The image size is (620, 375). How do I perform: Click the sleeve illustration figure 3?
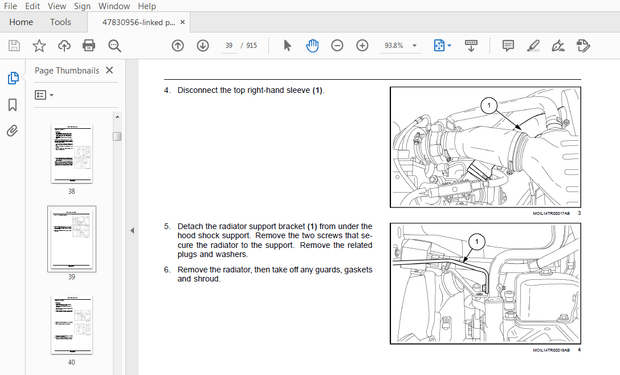tap(486, 147)
